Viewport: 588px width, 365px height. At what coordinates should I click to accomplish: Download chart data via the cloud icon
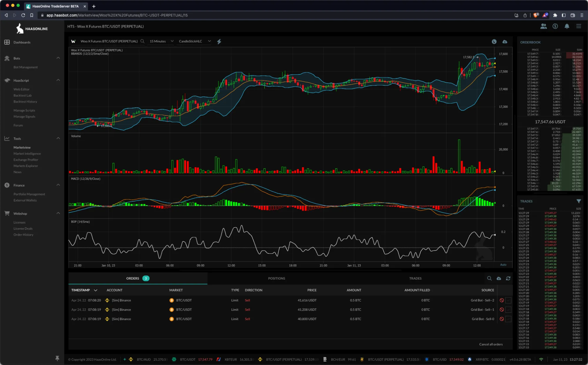[505, 42]
